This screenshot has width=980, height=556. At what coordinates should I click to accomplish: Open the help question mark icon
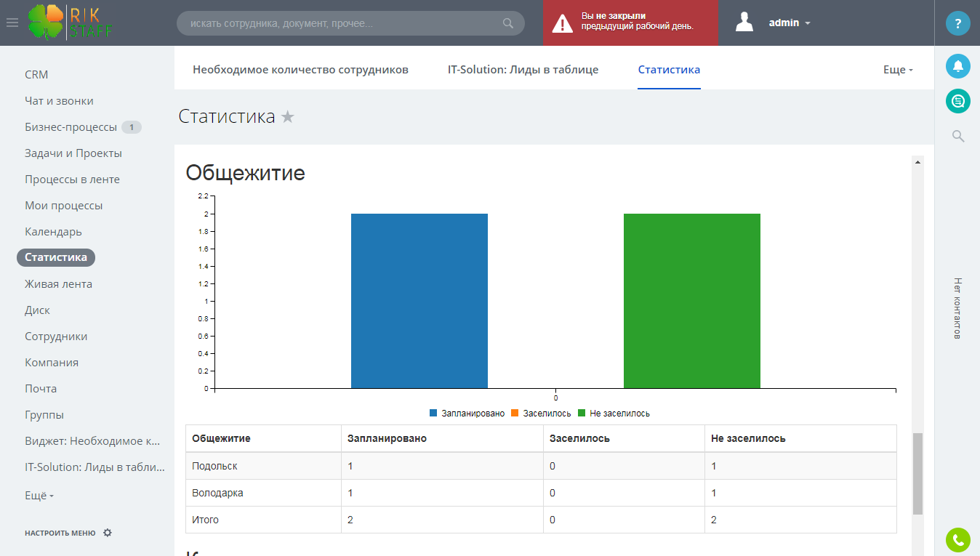click(x=957, y=23)
